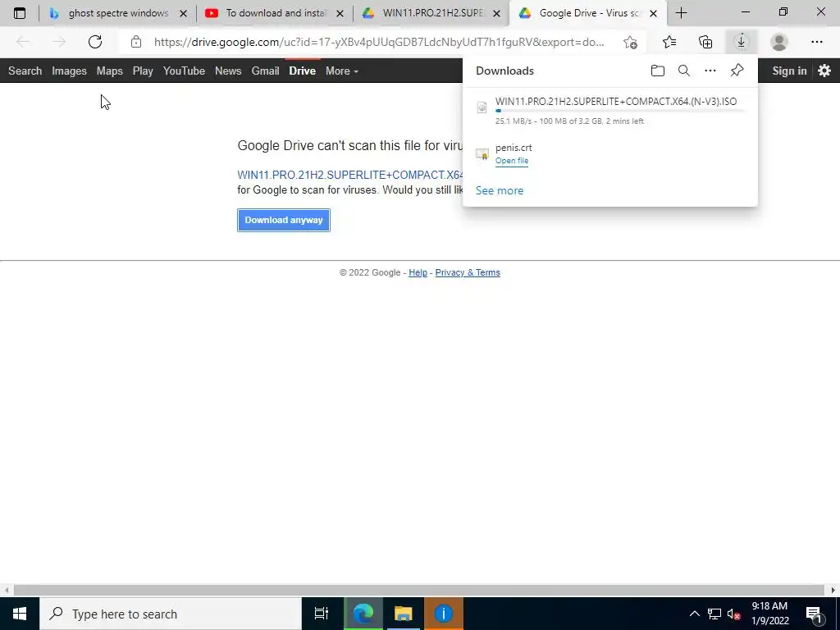Open Images in Google bar

point(69,71)
